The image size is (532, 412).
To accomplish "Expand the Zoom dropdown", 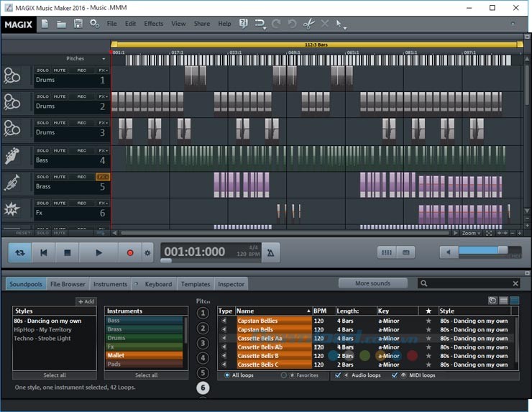I will click(x=471, y=233).
